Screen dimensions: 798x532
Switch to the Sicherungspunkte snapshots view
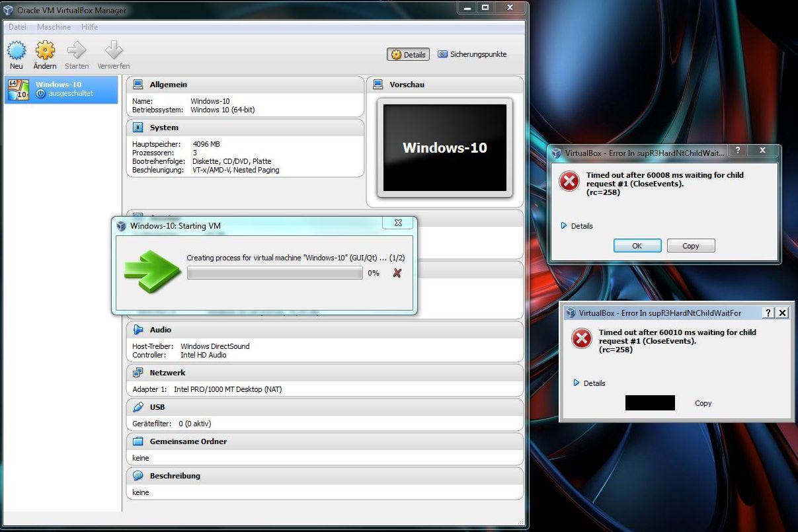tap(472, 55)
